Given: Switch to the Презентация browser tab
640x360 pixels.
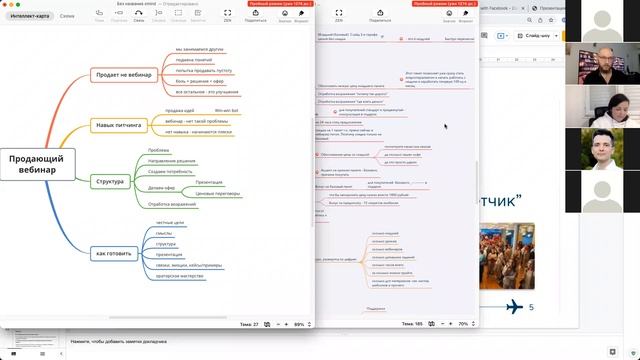Looking at the screenshot, I should [547, 8].
